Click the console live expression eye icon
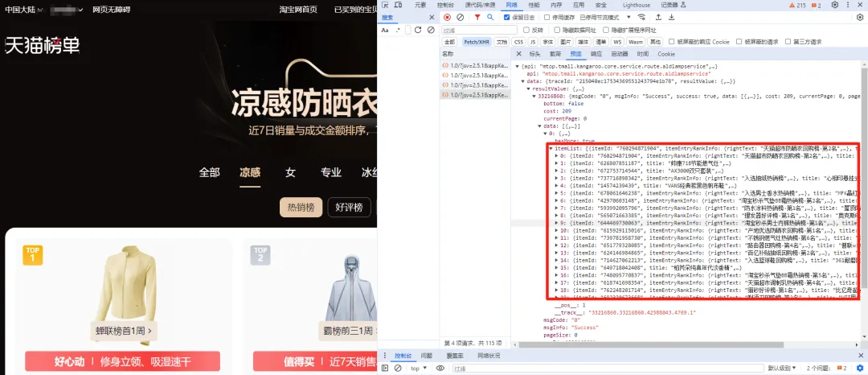 tap(440, 368)
